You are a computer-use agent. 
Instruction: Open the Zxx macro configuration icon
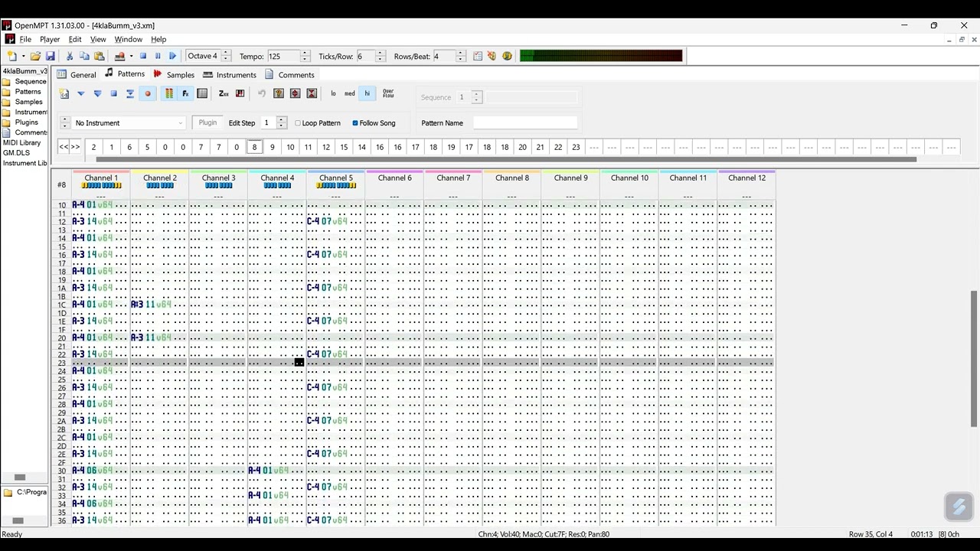[224, 93]
